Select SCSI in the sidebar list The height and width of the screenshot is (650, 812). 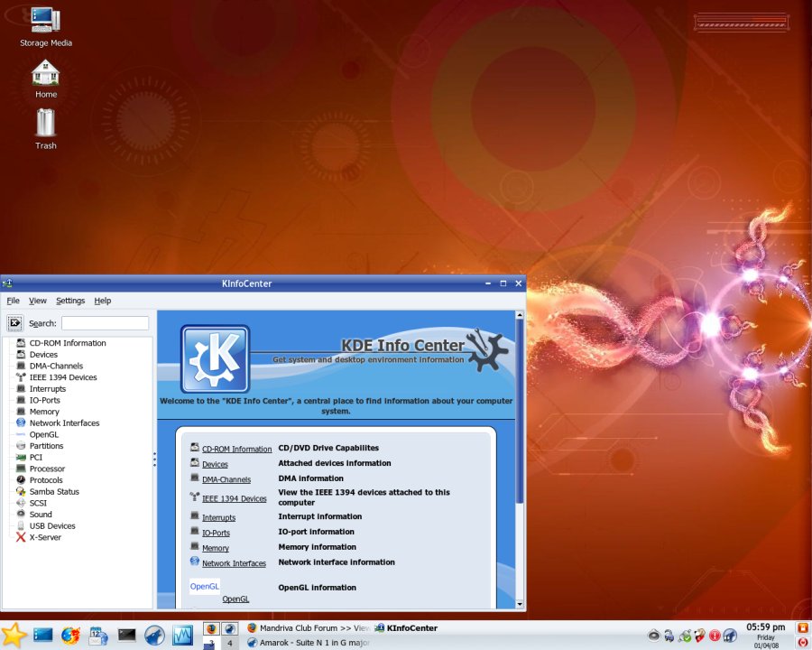[x=38, y=503]
